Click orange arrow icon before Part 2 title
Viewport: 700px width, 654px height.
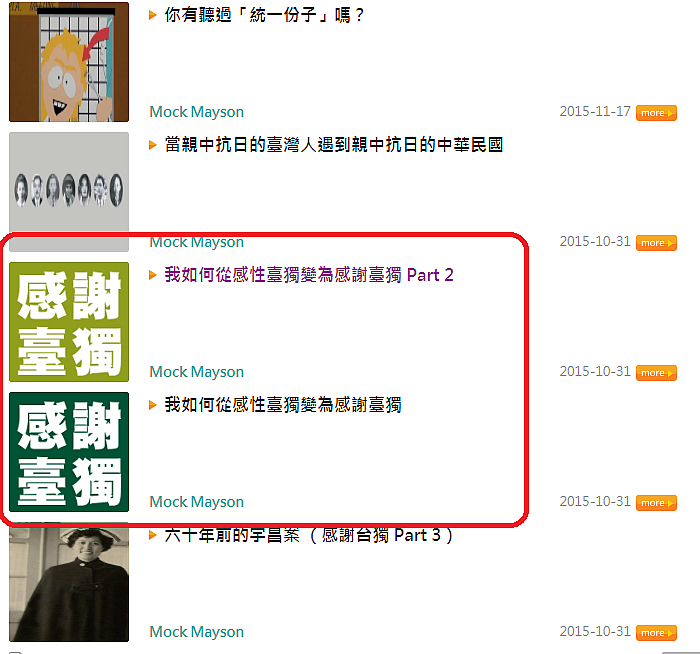coord(153,275)
